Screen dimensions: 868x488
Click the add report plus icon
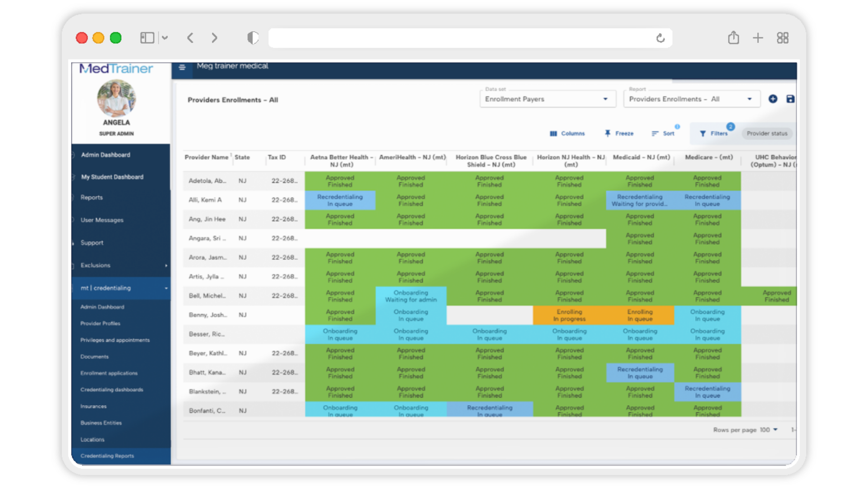773,99
